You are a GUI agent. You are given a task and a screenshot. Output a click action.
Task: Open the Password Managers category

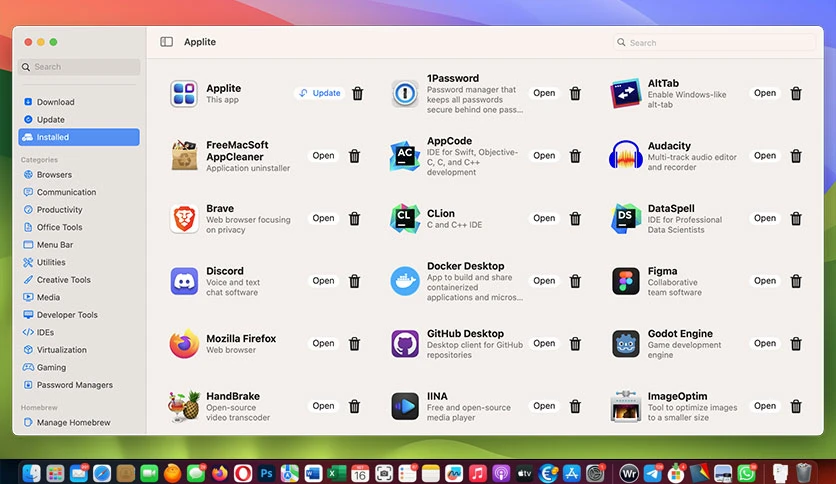[79, 385]
